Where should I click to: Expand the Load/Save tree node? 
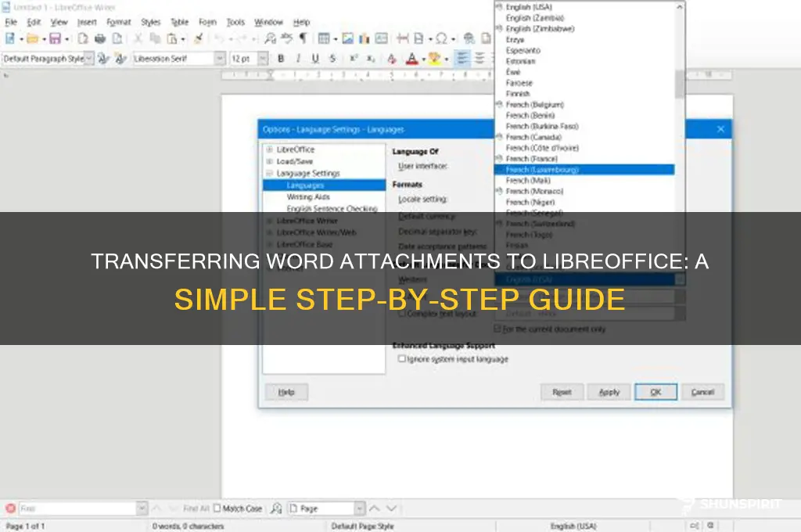pyautogui.click(x=269, y=161)
